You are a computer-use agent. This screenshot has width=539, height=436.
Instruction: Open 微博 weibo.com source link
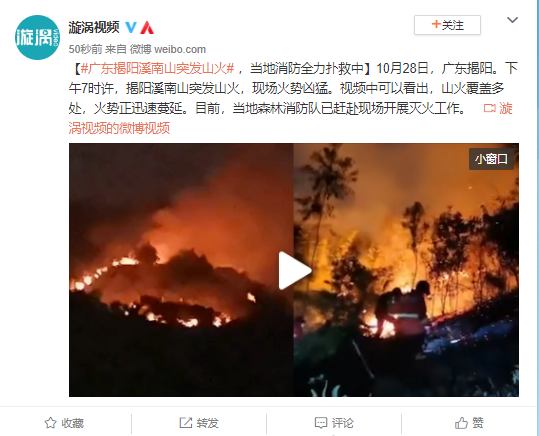[x=168, y=49]
